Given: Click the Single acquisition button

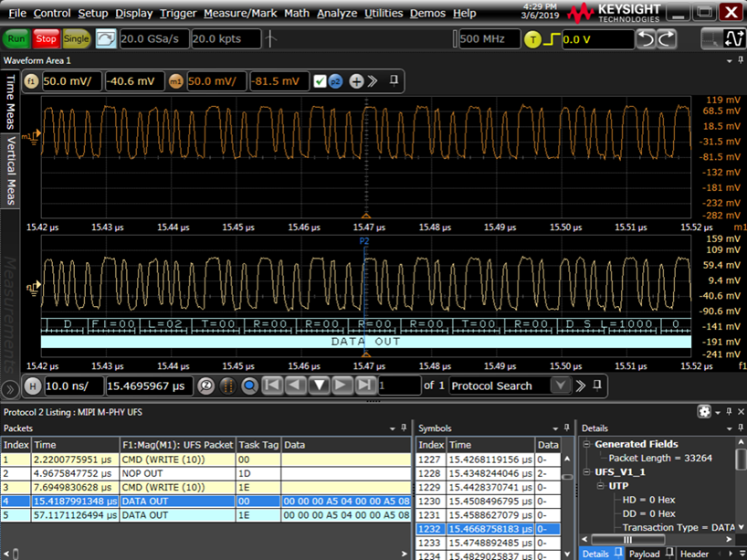Looking at the screenshot, I should (78, 39).
